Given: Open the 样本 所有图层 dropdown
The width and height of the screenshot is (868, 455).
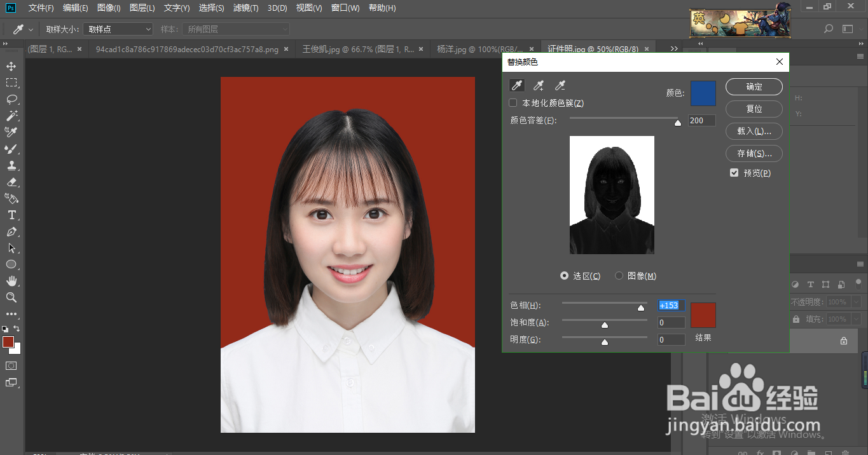Looking at the screenshot, I should [x=235, y=29].
